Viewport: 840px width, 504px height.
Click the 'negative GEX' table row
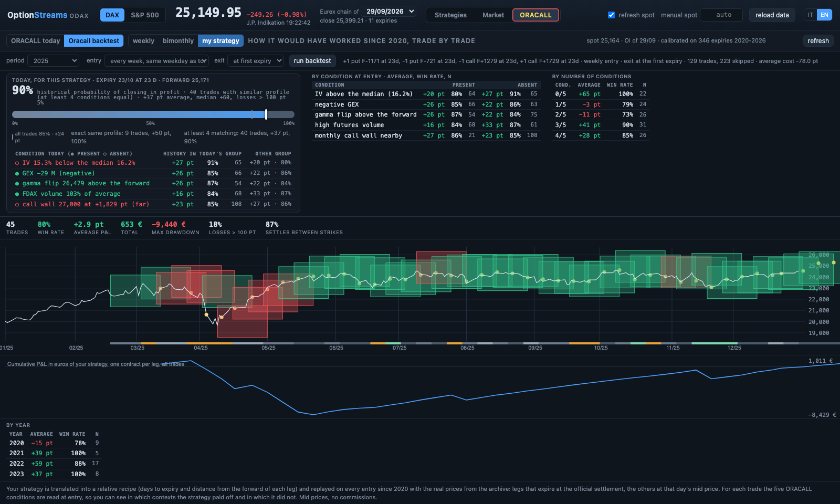(x=426, y=104)
